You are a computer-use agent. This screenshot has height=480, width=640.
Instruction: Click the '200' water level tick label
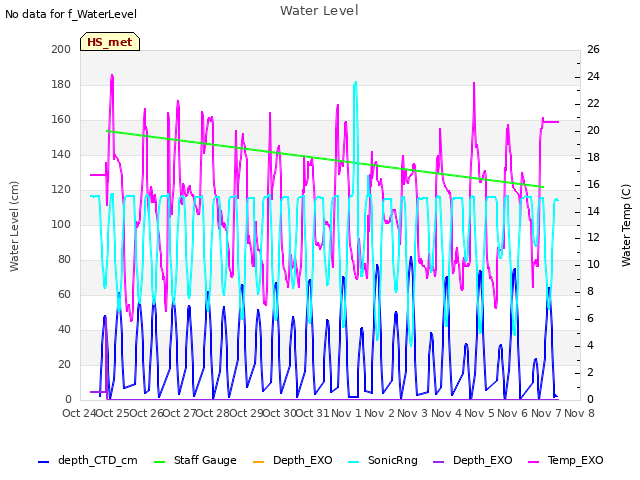coord(61,49)
